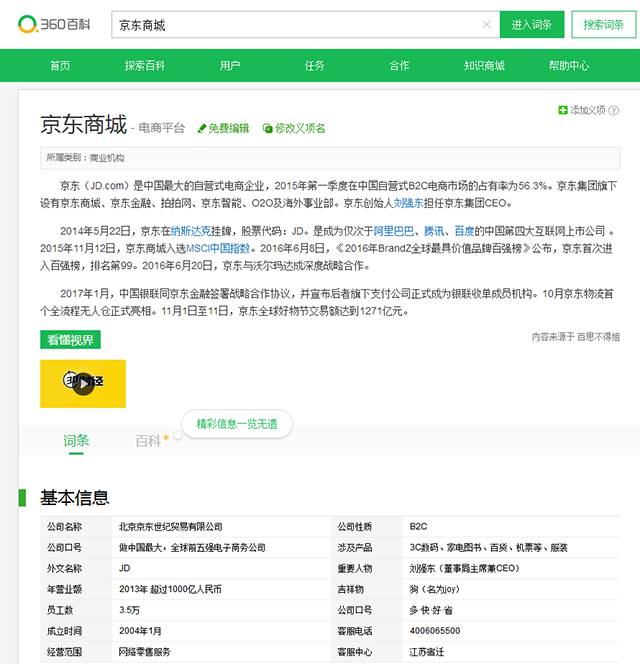The image size is (640, 664).
Task: Clear the search box with the X icon
Action: point(487,25)
